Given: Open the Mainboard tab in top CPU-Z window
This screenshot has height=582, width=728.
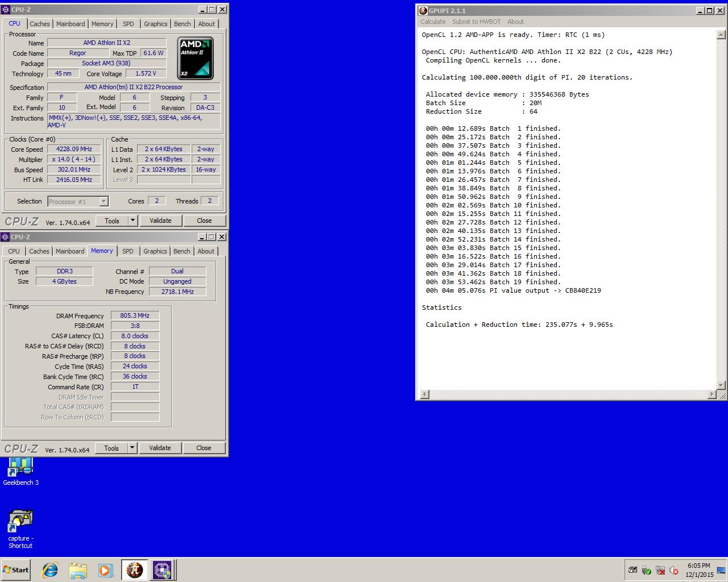Looking at the screenshot, I should point(71,24).
